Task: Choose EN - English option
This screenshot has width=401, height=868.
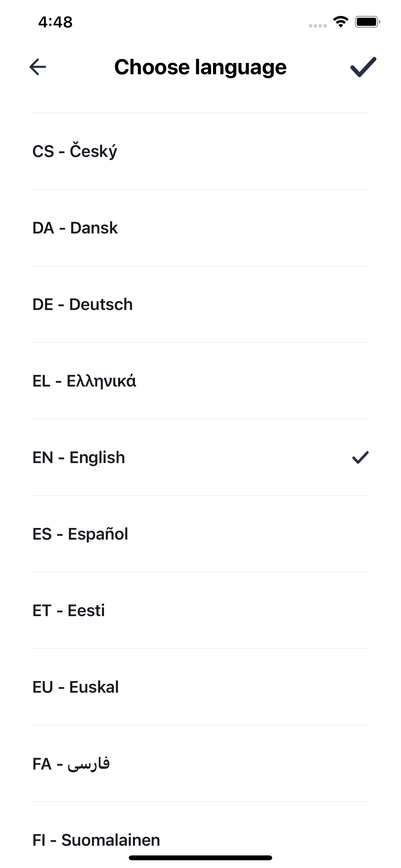Action: pos(200,457)
